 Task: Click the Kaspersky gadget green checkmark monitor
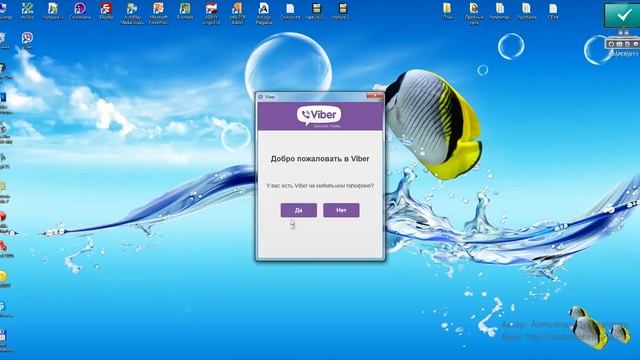622,17
